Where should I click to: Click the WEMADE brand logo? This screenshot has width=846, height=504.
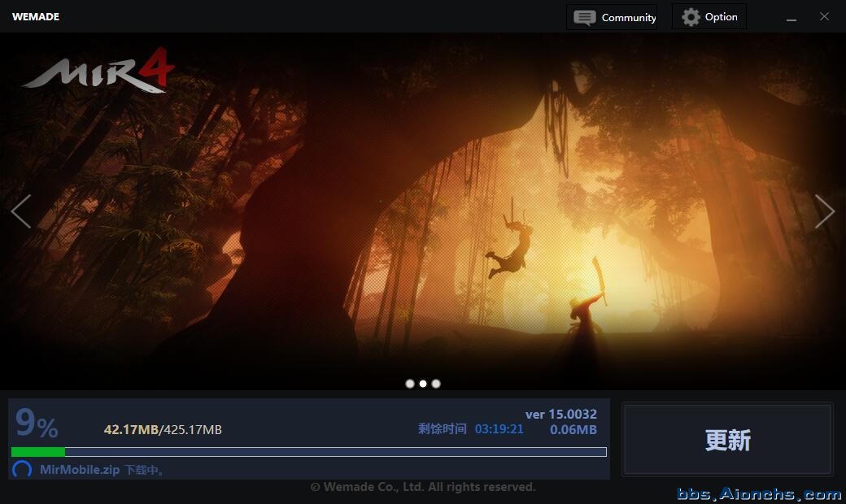tap(36, 17)
